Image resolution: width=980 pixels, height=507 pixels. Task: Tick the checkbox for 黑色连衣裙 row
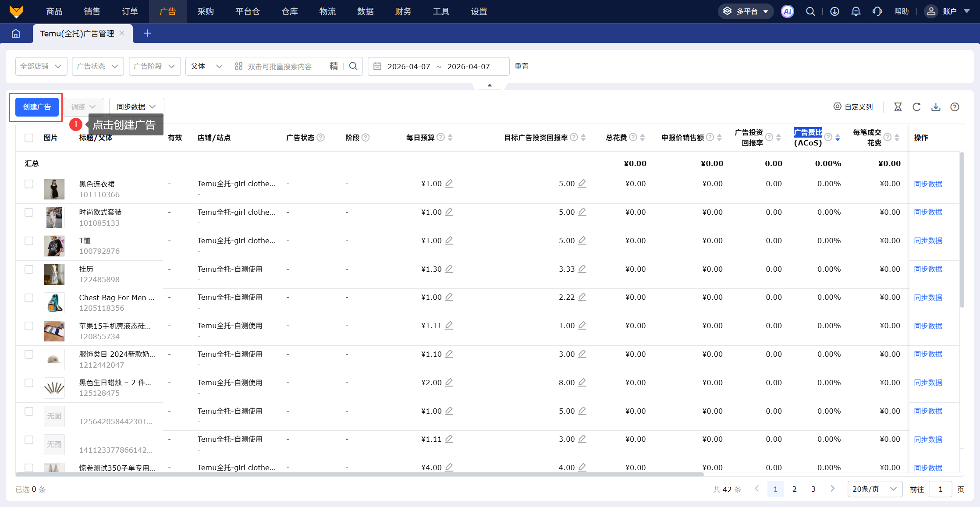tap(29, 184)
